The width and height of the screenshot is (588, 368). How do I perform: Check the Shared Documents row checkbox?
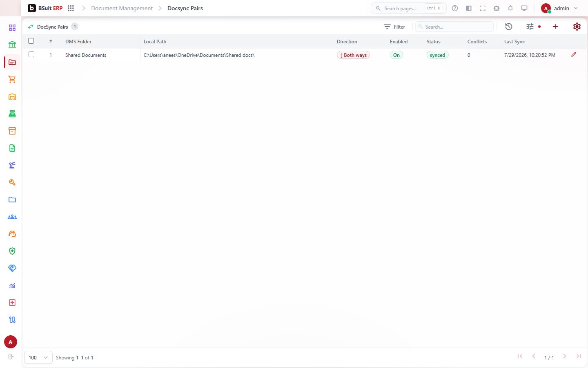click(x=31, y=54)
